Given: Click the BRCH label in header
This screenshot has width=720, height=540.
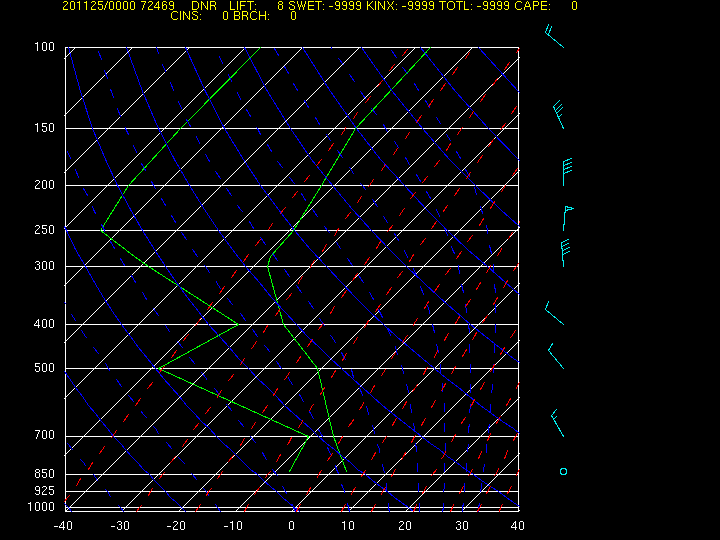Looking at the screenshot, I should (x=252, y=16).
